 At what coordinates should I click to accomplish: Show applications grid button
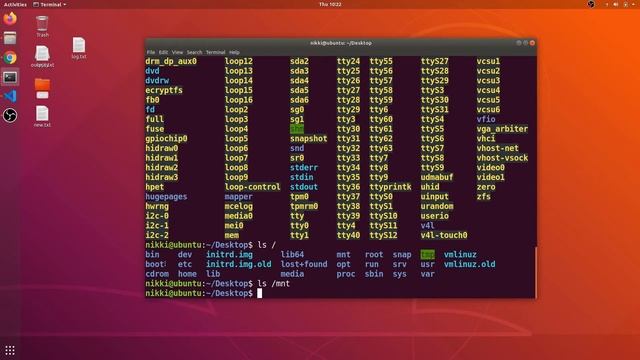click(10, 350)
